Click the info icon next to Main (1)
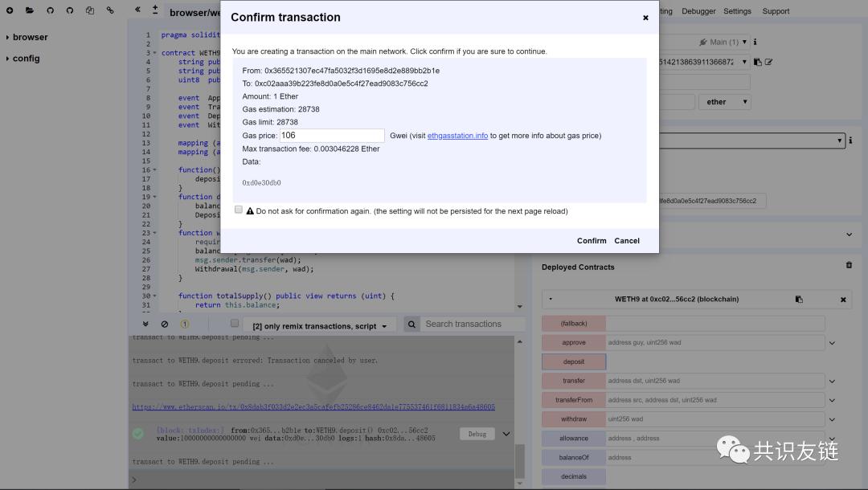Viewport: 868px width, 490px height. point(755,42)
